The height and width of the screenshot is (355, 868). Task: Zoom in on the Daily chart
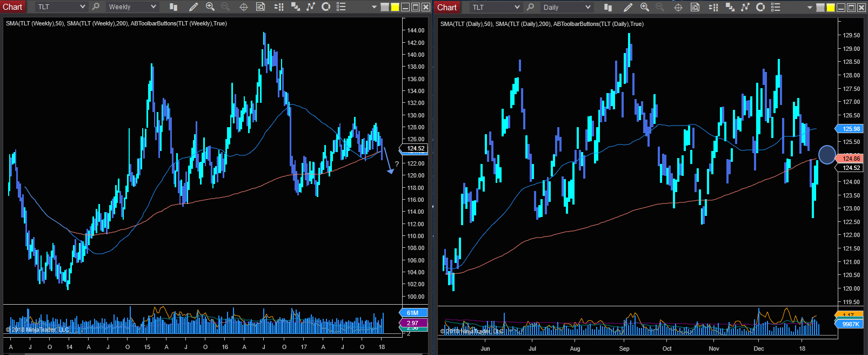tap(645, 7)
